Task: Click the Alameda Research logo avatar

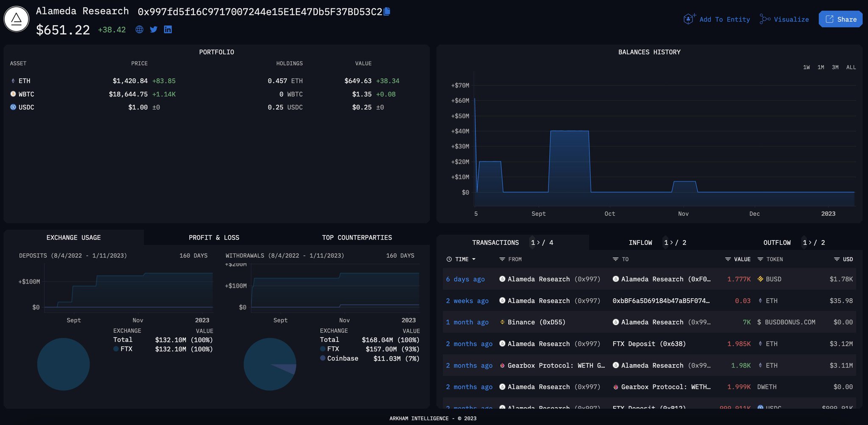Action: pos(17,19)
